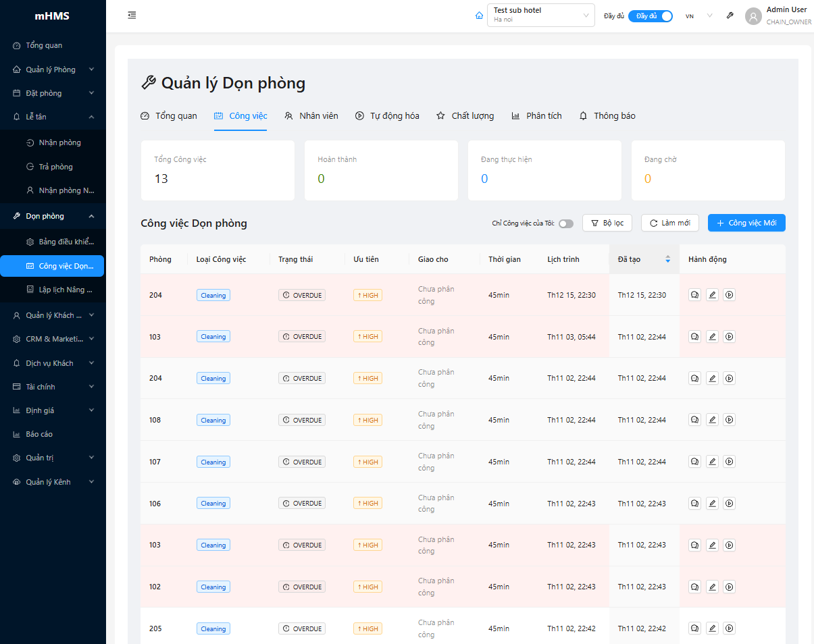Open comments for the room 108 task
The height and width of the screenshot is (644, 814).
coord(694,420)
